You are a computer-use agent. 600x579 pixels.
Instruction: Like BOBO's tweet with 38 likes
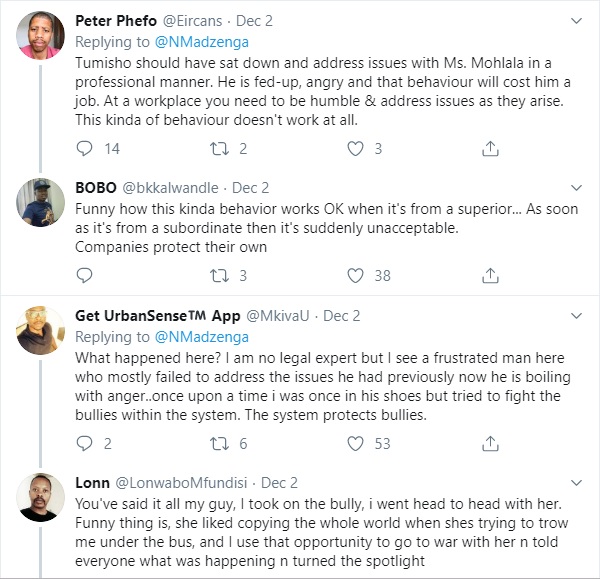355,275
